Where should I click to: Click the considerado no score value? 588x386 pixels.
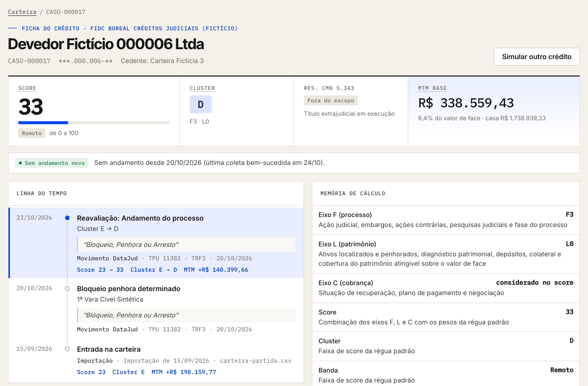[535, 283]
